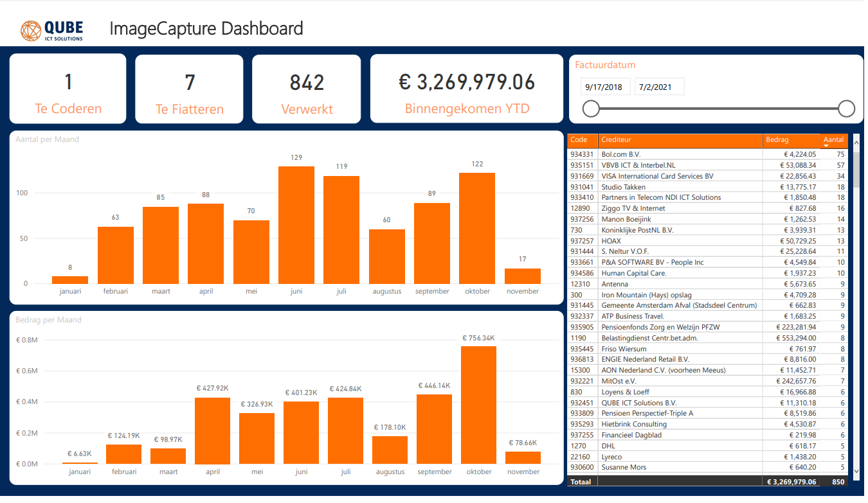
Task: Select the Belastingdienst Centr.bet.adm. row
Action: (x=707, y=338)
